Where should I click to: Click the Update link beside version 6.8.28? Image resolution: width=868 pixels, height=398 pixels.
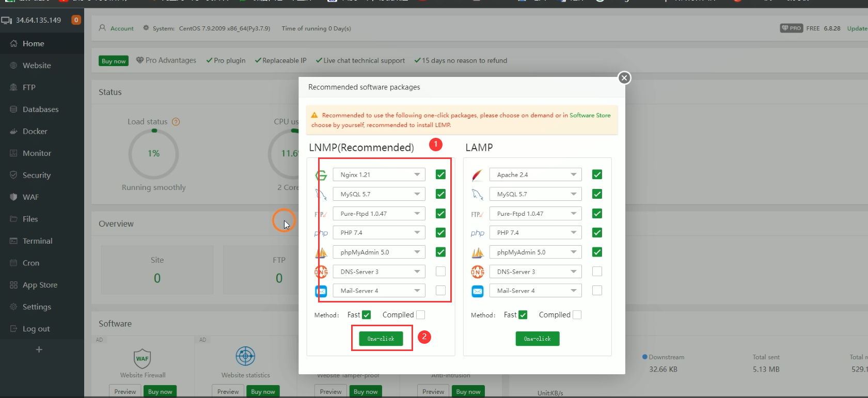tap(857, 28)
